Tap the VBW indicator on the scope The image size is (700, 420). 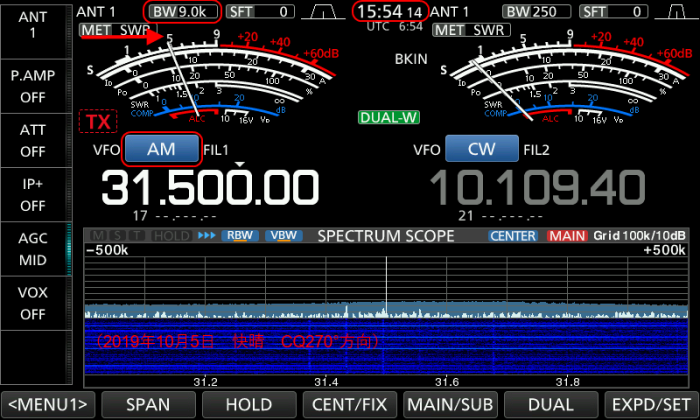tap(283, 236)
